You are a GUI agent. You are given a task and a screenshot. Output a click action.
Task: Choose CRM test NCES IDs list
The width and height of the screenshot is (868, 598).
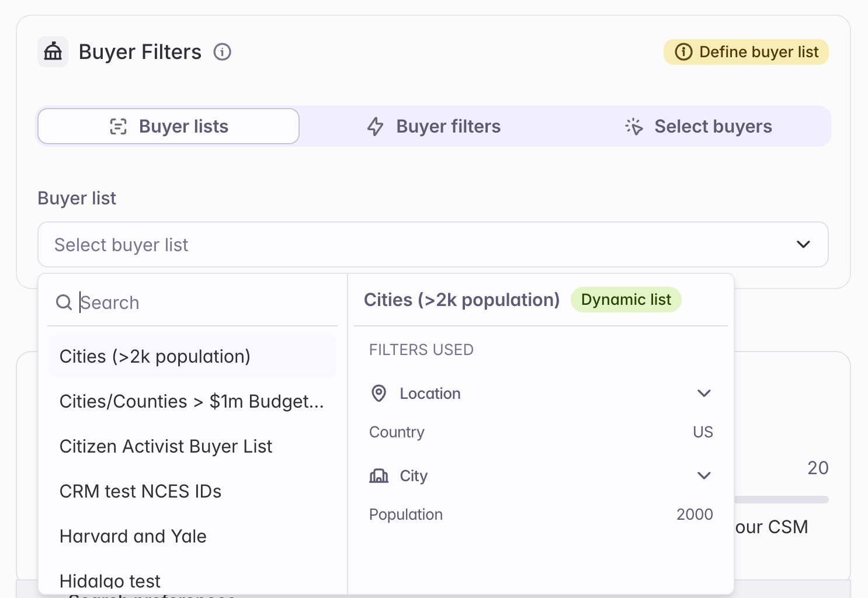(193, 491)
